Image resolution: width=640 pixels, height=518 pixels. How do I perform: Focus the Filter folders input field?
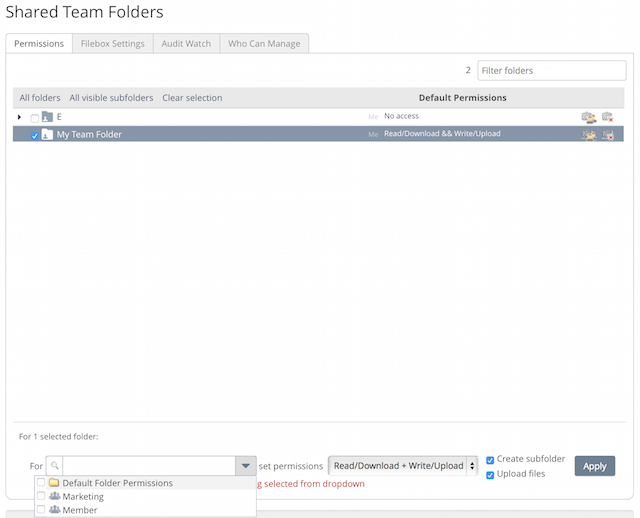[551, 71]
